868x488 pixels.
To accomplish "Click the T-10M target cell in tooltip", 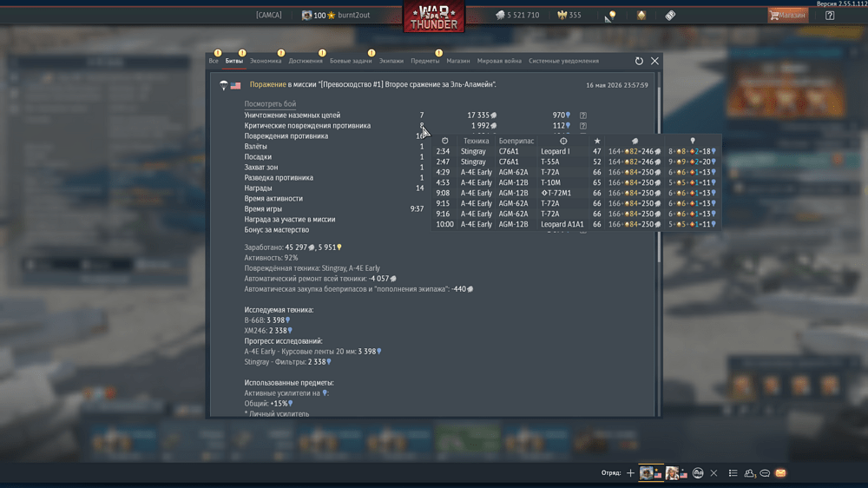I will click(x=551, y=182).
